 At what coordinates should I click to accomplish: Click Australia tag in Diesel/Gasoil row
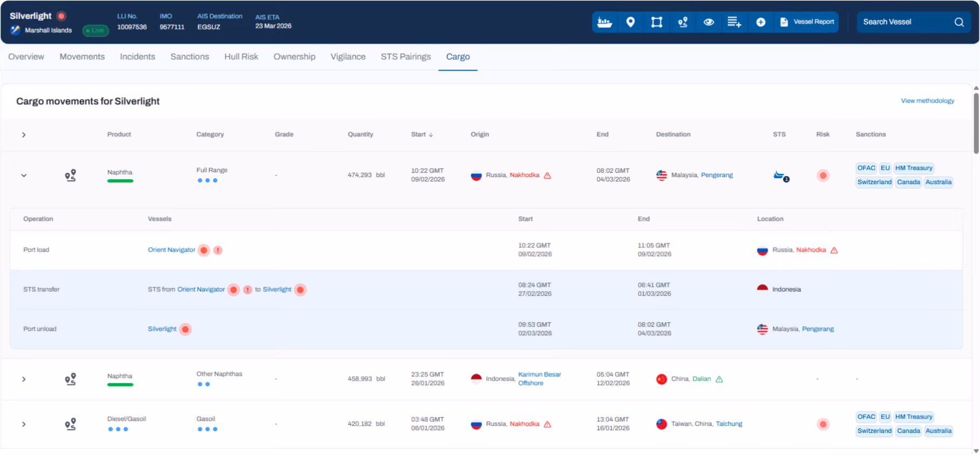pyautogui.click(x=938, y=431)
